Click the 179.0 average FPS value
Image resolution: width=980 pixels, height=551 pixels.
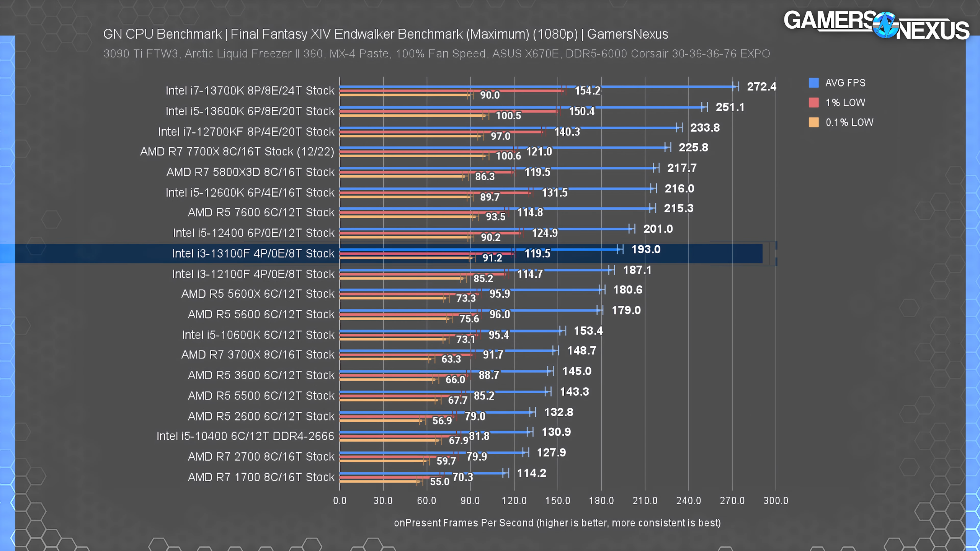[x=626, y=311]
